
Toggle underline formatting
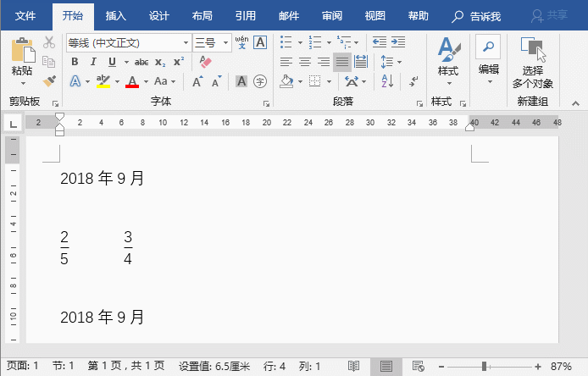(112, 62)
